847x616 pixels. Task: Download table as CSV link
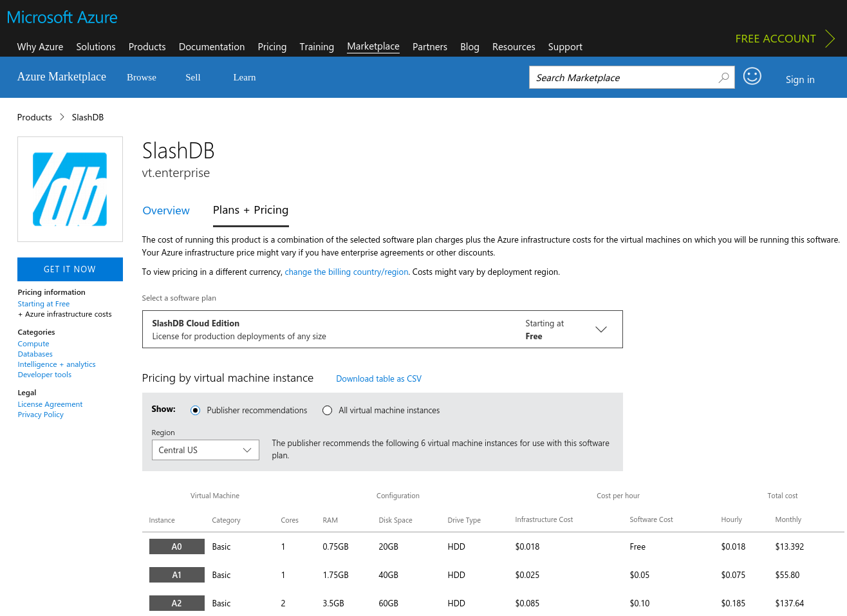378,378
